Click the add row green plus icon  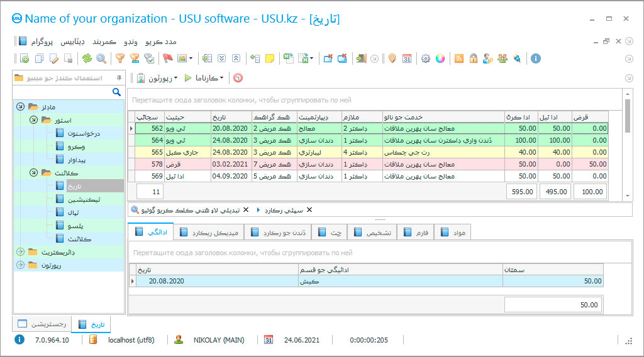255,58
